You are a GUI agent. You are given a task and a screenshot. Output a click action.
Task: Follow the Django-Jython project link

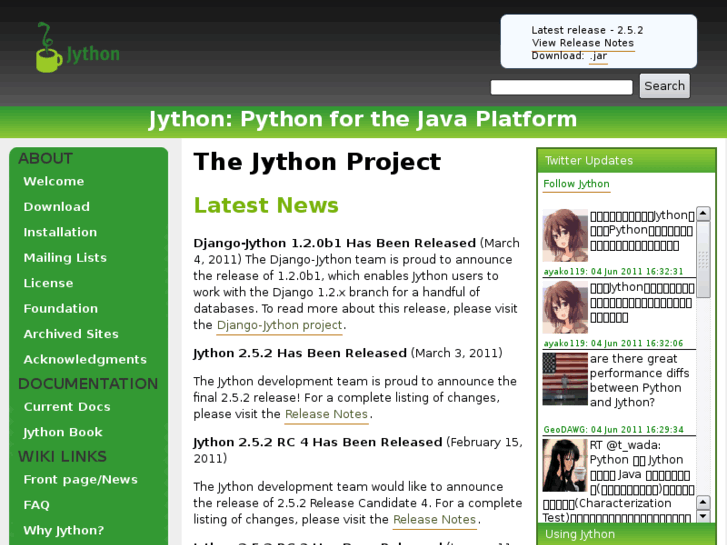[x=280, y=325]
